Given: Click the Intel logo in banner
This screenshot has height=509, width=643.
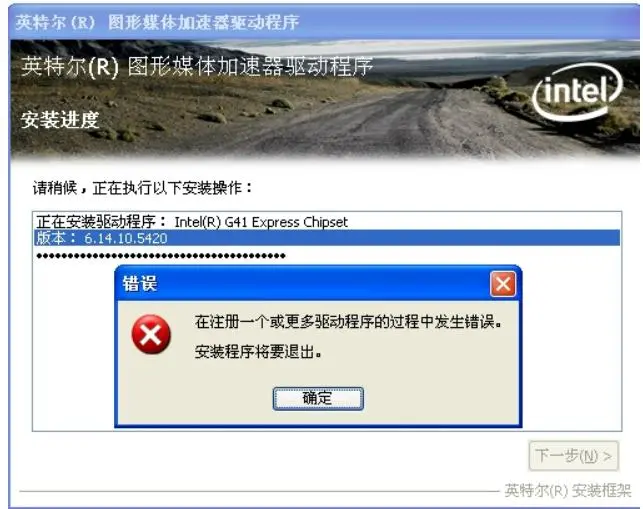Looking at the screenshot, I should pyautogui.click(x=577, y=92).
